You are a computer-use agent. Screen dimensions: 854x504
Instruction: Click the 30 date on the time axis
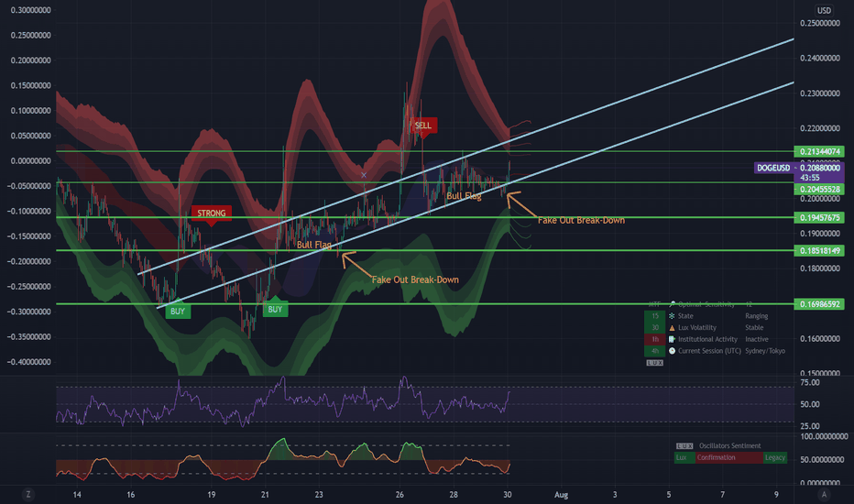pos(508,495)
